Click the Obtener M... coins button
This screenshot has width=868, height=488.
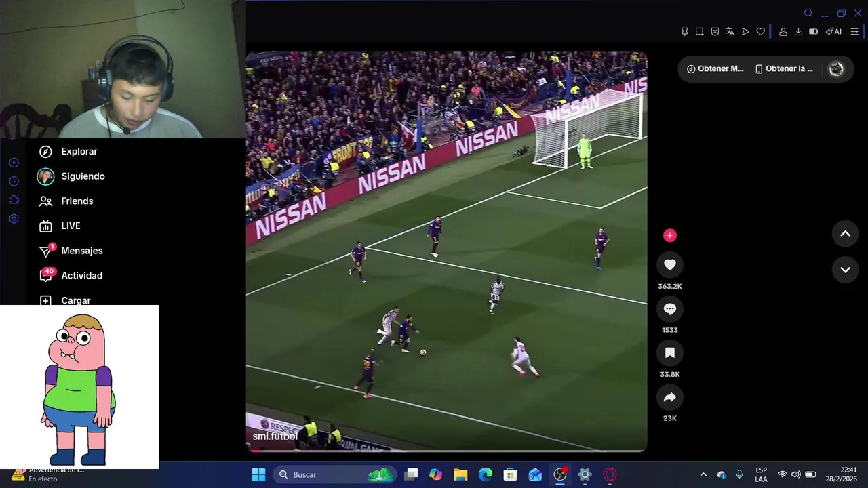click(715, 69)
